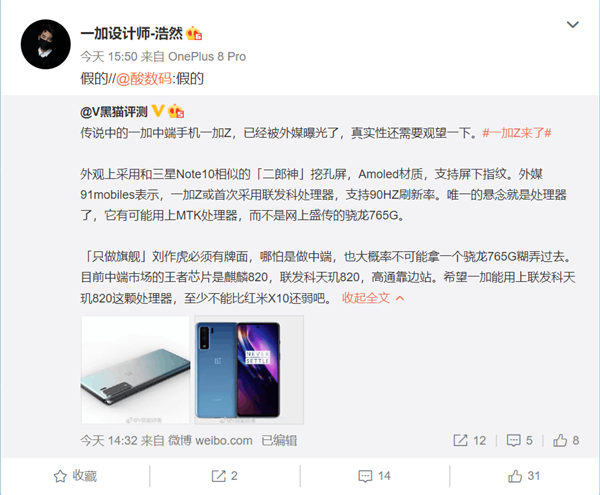Repost this post using the share icon 2

[x=225, y=476]
